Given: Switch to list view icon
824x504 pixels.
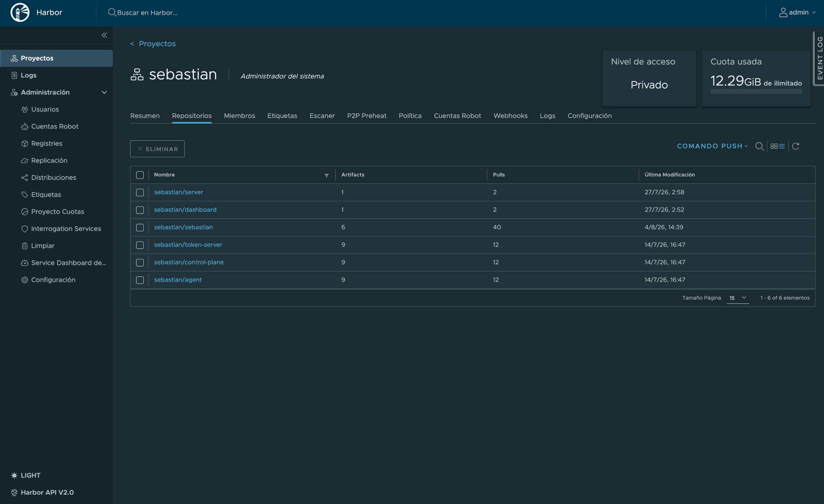Looking at the screenshot, I should [x=782, y=146].
